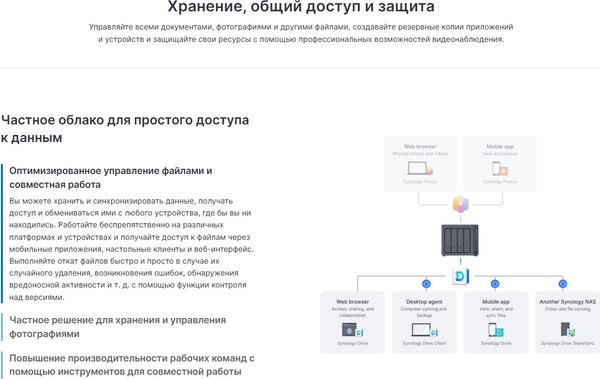This screenshot has height=379, width=600.
Task: Click the subtitle paragraph under the page title
Action: 301,33
